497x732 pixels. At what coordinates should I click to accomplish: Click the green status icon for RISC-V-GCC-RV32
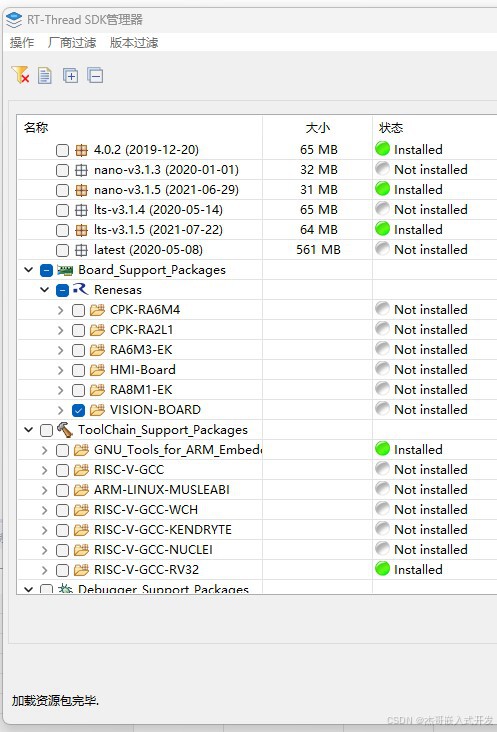tap(382, 569)
